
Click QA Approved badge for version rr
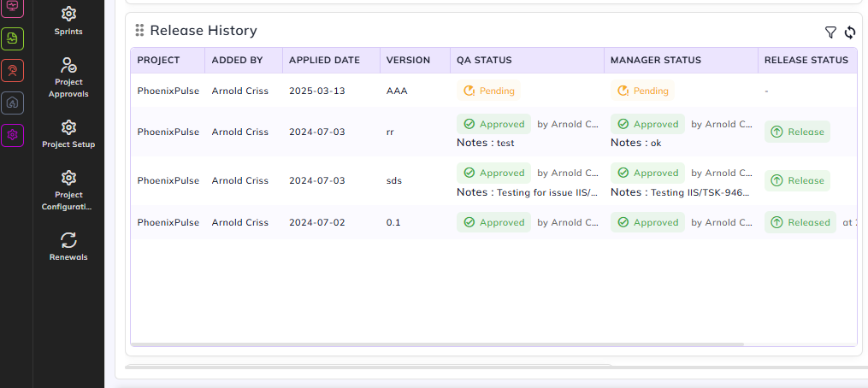[x=493, y=124]
